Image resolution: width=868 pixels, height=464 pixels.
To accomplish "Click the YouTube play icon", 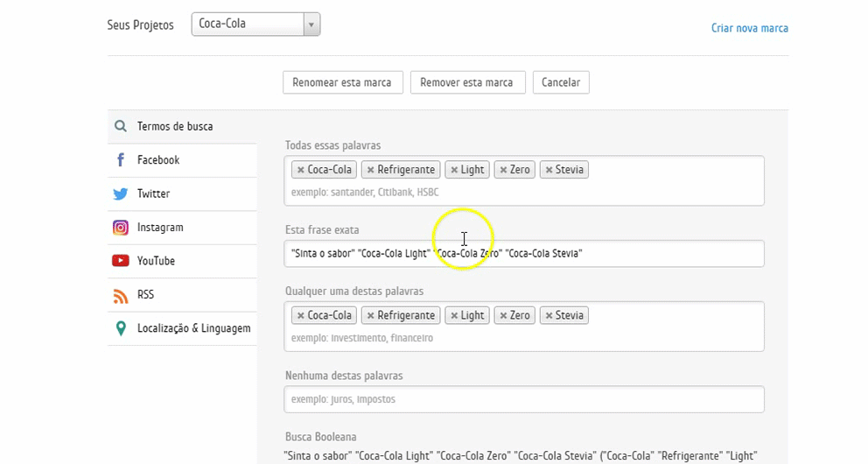I will point(121,261).
